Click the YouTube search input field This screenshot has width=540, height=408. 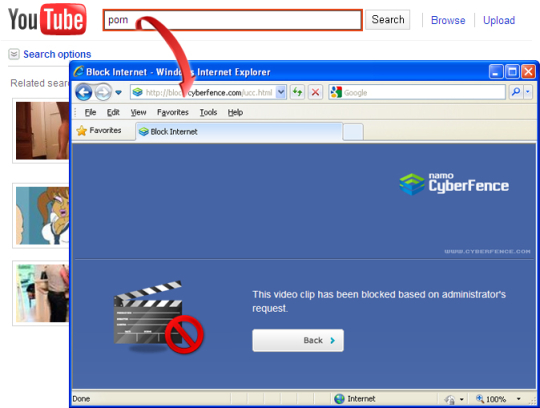pos(232,20)
